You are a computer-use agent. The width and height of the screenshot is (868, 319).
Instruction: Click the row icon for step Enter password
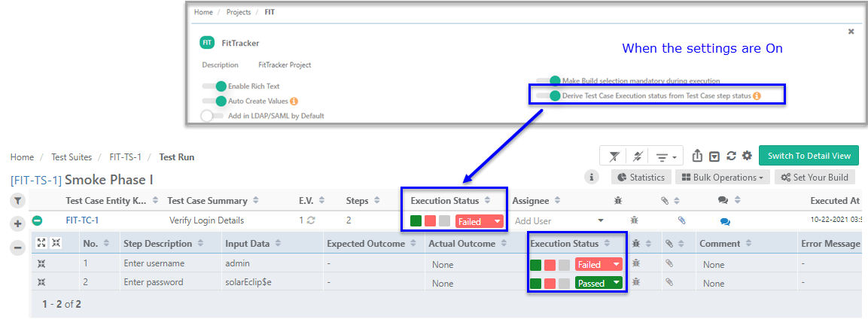click(x=41, y=282)
